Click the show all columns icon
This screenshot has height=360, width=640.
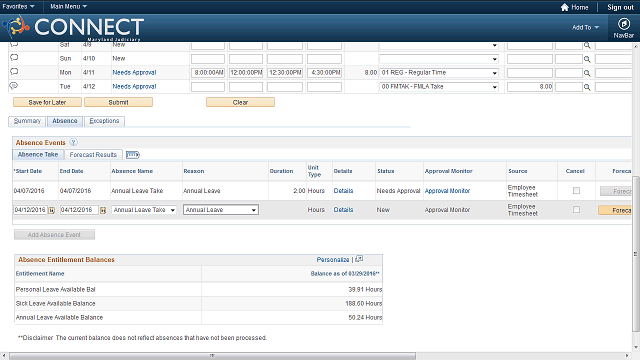133,155
